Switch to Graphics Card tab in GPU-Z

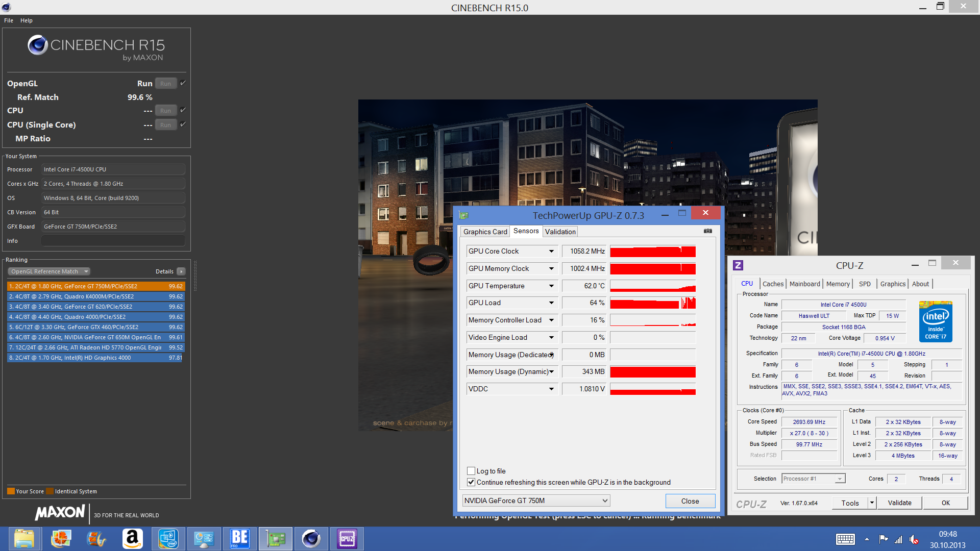[485, 232]
